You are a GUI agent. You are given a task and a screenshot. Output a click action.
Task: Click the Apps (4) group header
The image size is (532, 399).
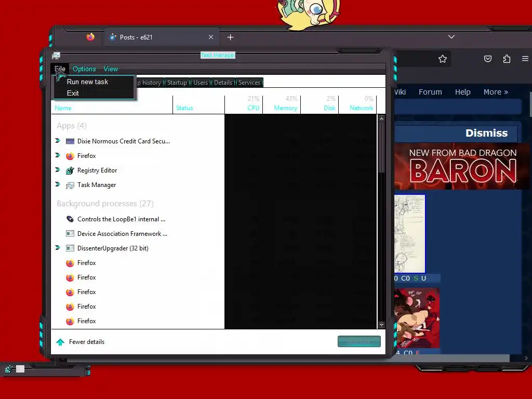pos(72,126)
